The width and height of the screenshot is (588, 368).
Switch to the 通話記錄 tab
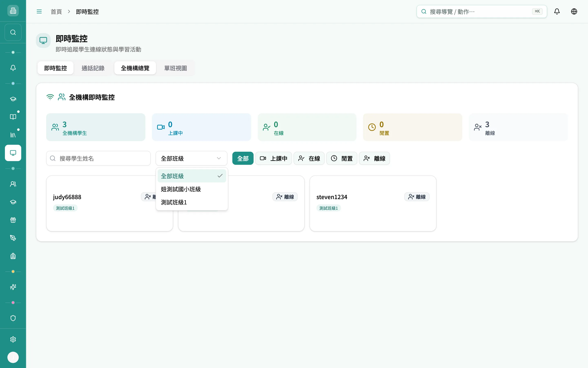tap(93, 68)
